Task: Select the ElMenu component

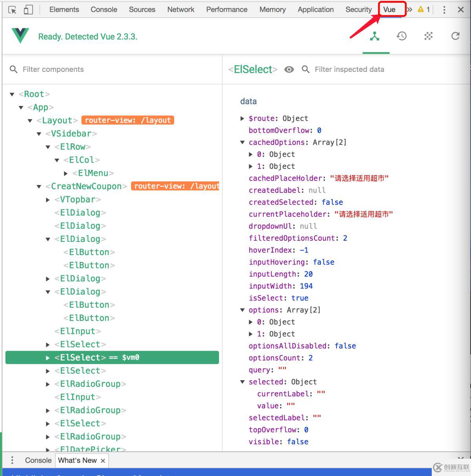Action: [93, 173]
